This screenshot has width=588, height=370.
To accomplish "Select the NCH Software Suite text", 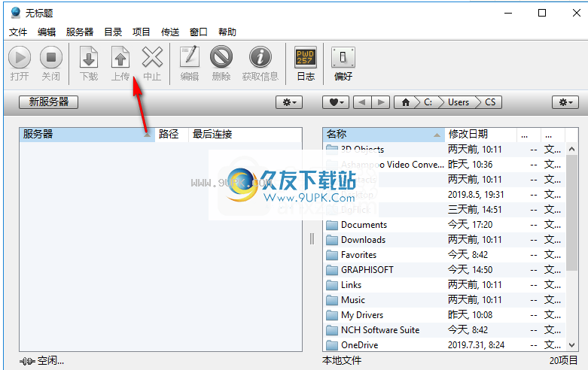I will (380, 330).
